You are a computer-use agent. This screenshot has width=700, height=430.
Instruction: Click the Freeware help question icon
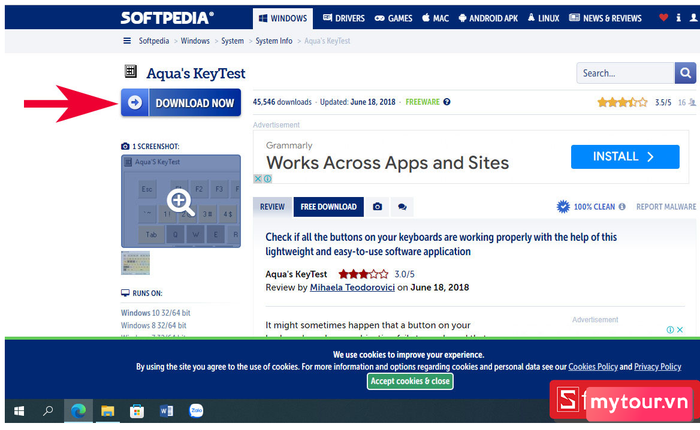[x=447, y=102]
